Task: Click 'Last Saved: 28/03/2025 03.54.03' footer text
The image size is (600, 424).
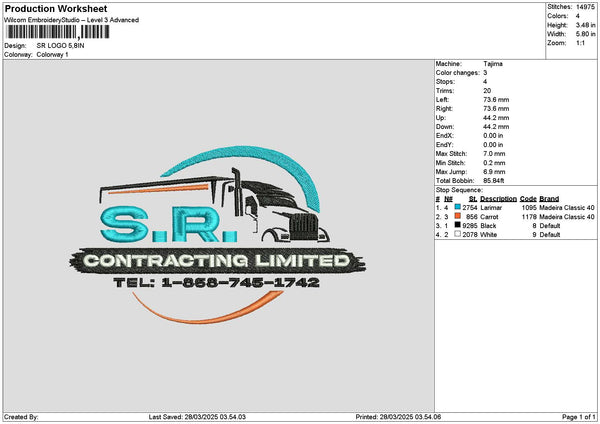Action: point(197,417)
